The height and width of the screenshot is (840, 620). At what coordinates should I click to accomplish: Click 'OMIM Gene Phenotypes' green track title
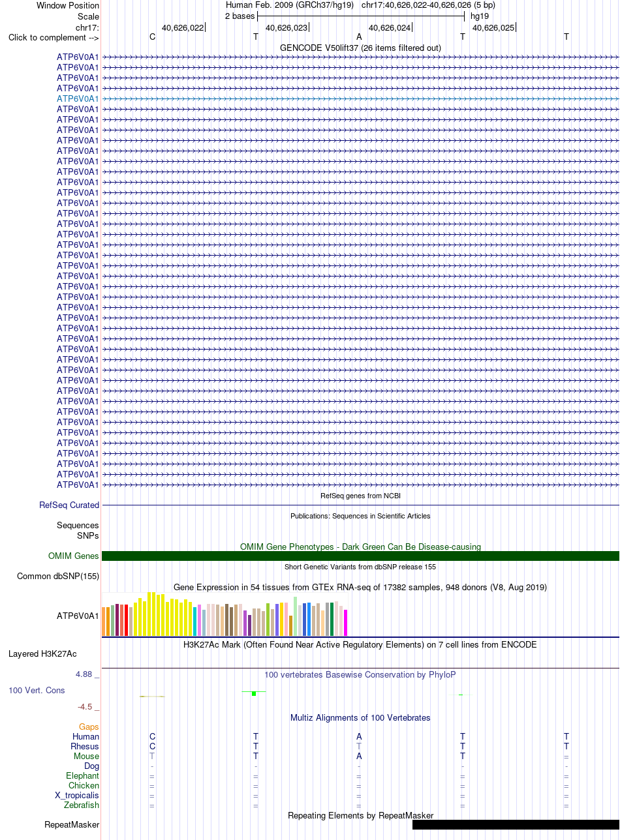[360, 547]
